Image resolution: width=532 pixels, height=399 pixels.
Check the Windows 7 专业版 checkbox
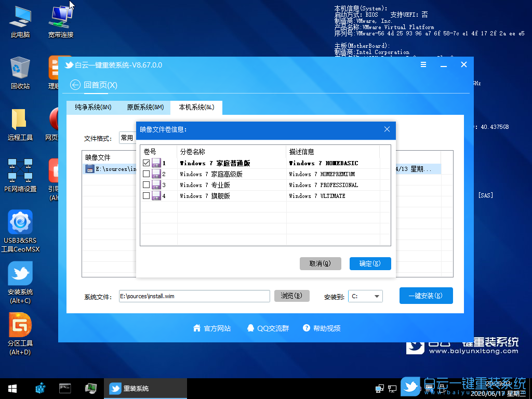coord(146,184)
